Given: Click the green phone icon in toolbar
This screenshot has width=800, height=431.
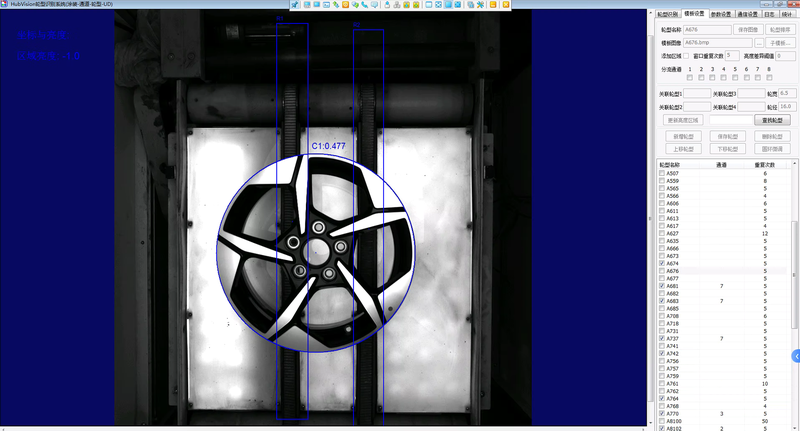Looking at the screenshot, I should [365, 5].
